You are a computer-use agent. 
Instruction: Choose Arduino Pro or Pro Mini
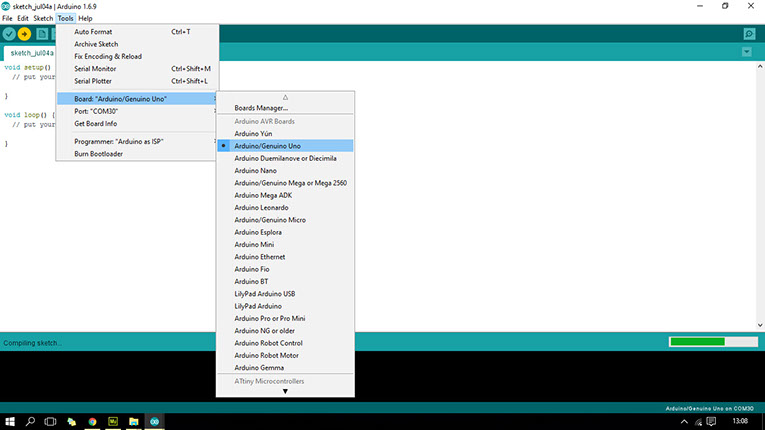[285, 319]
